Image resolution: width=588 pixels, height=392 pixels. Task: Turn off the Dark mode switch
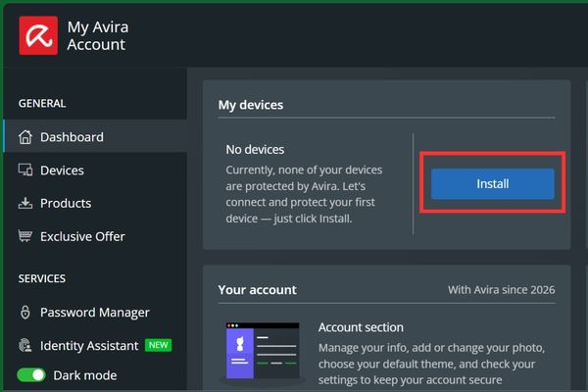point(31,374)
